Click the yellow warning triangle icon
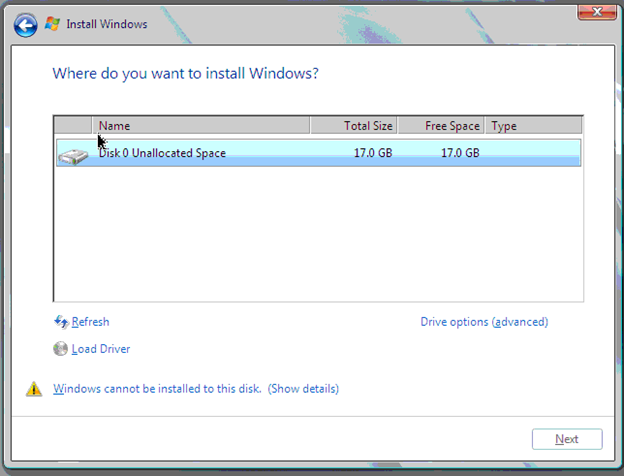 [34, 389]
